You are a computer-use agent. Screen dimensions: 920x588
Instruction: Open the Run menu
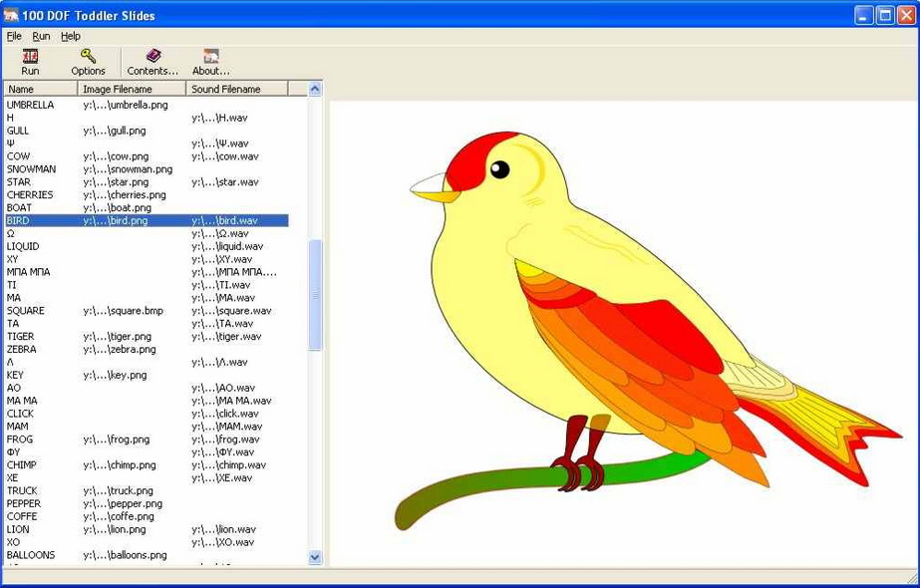(x=41, y=37)
